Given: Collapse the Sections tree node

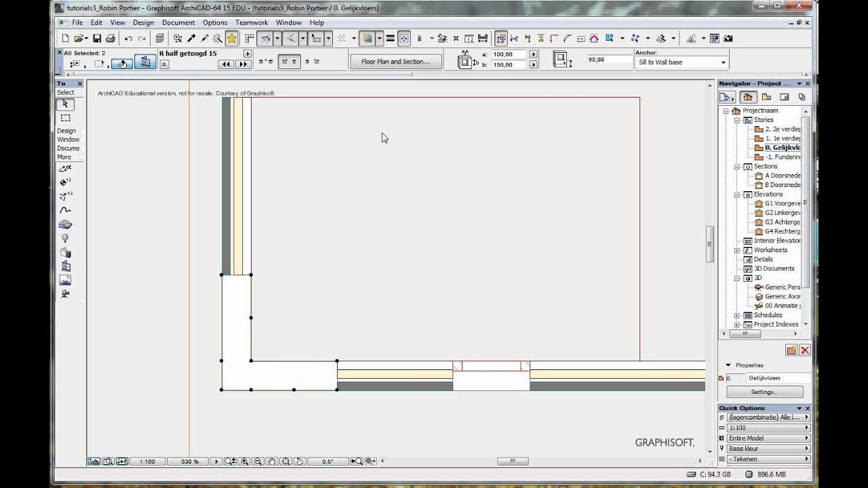Looking at the screenshot, I should pos(737,167).
